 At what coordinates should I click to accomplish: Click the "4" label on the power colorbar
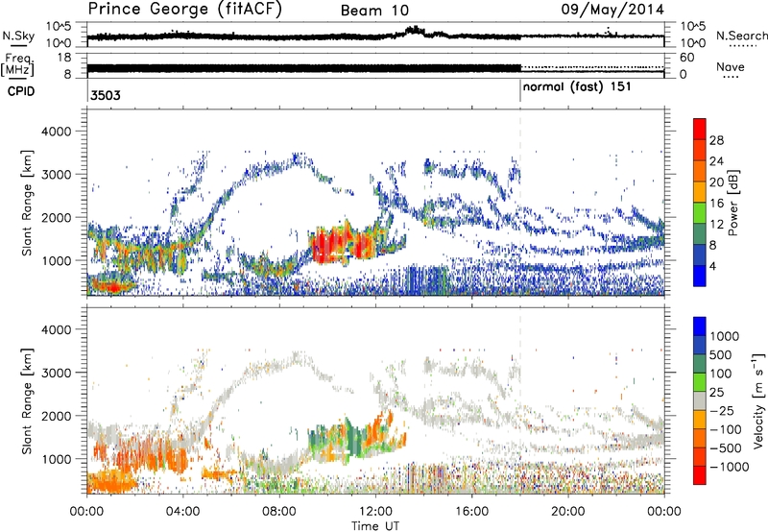click(712, 266)
